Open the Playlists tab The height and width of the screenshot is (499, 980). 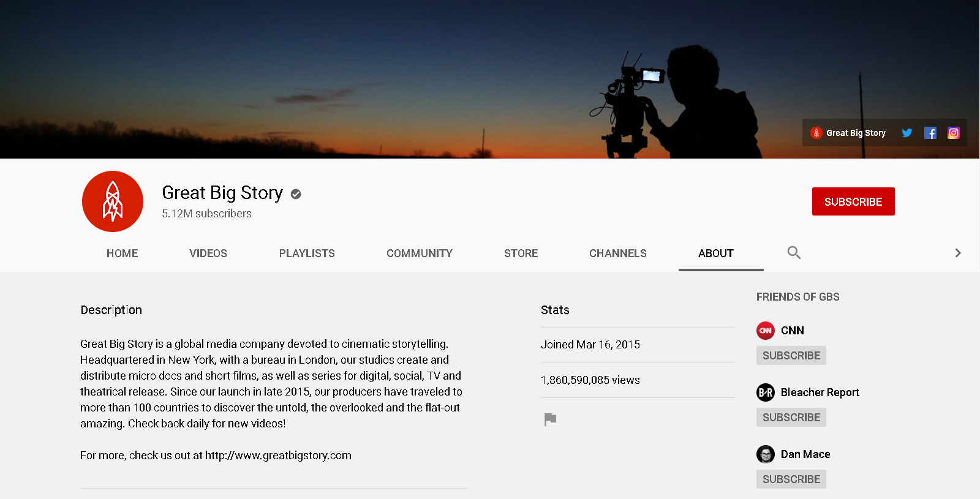(307, 253)
